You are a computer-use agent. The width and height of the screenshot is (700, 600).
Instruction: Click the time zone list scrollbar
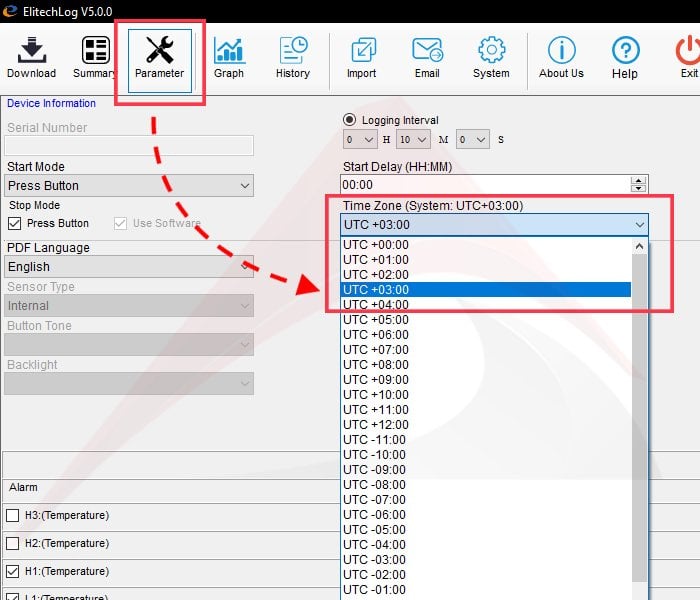click(640, 420)
